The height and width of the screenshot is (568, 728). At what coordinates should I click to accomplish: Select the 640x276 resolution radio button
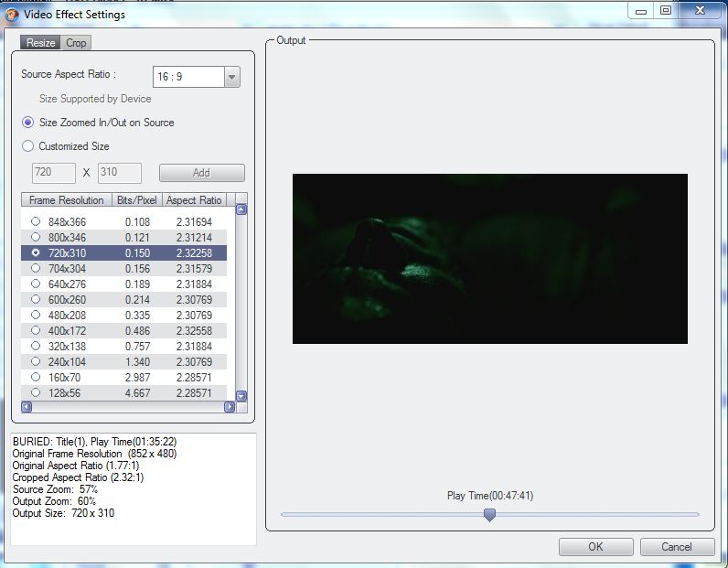click(x=36, y=284)
